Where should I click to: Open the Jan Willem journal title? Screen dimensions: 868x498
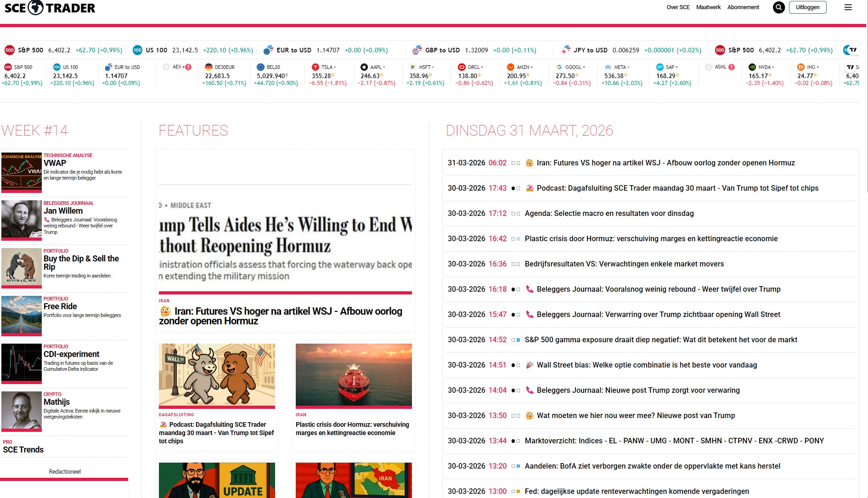coord(63,211)
